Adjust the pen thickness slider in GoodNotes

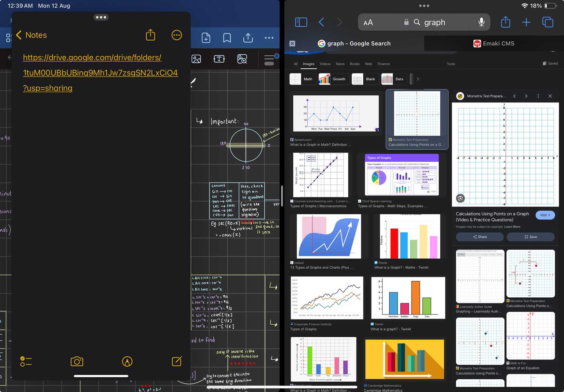tap(270, 59)
